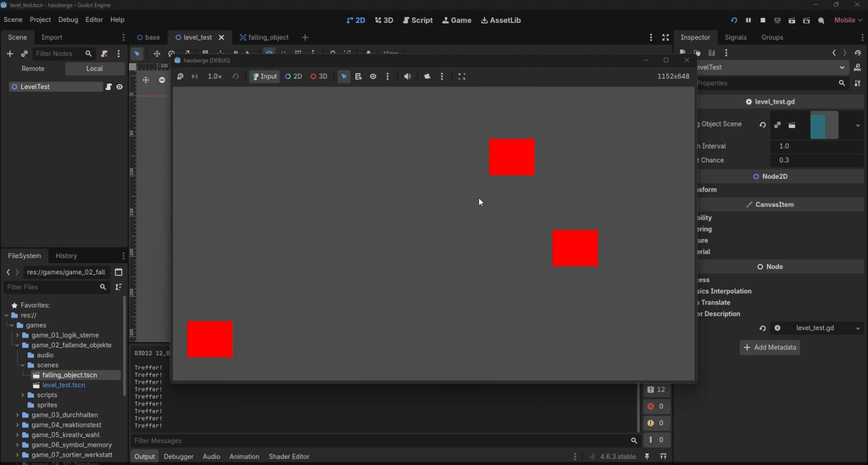Open the AssetLib workspace
868x465 pixels.
click(501, 20)
